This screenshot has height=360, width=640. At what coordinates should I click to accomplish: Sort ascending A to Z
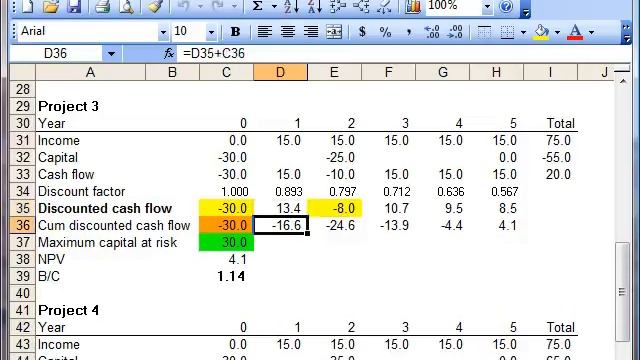pos(291,6)
